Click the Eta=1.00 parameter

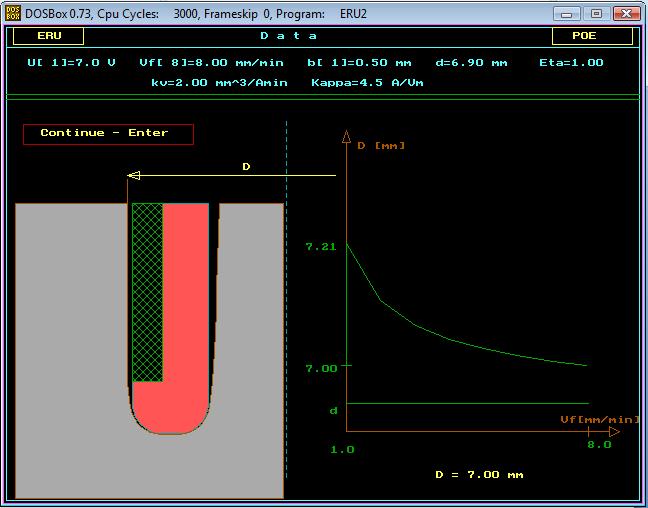(571, 62)
